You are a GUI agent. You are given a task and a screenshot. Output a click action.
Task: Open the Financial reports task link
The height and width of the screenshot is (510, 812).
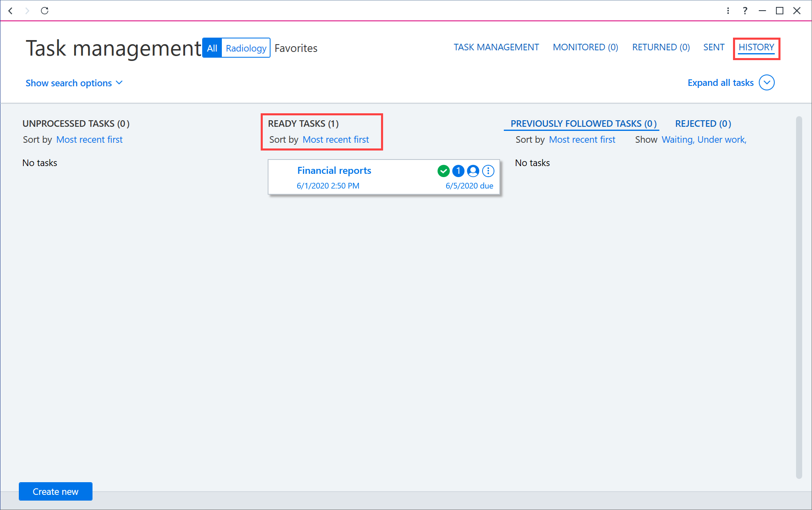coord(334,171)
